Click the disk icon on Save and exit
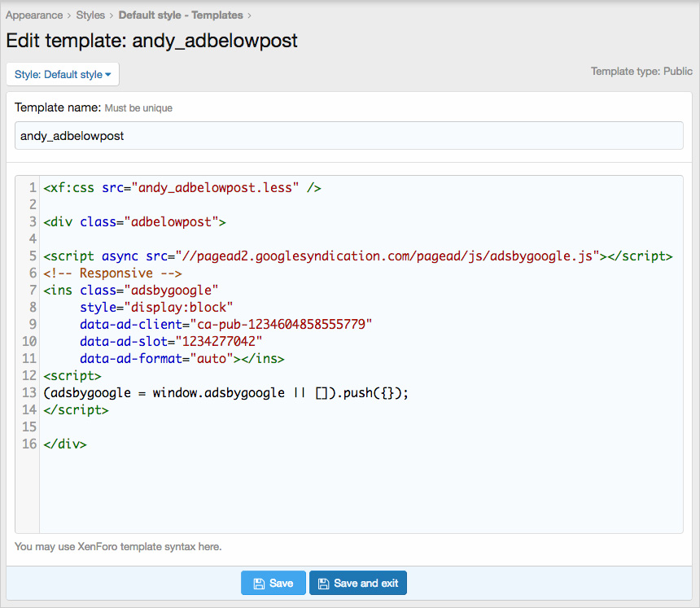The image size is (700, 608). point(323,584)
